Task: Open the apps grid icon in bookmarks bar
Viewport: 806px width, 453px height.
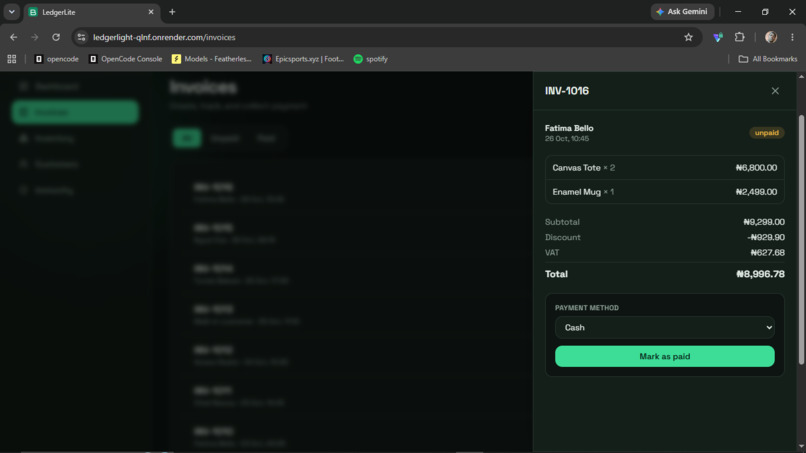Action: click(12, 59)
